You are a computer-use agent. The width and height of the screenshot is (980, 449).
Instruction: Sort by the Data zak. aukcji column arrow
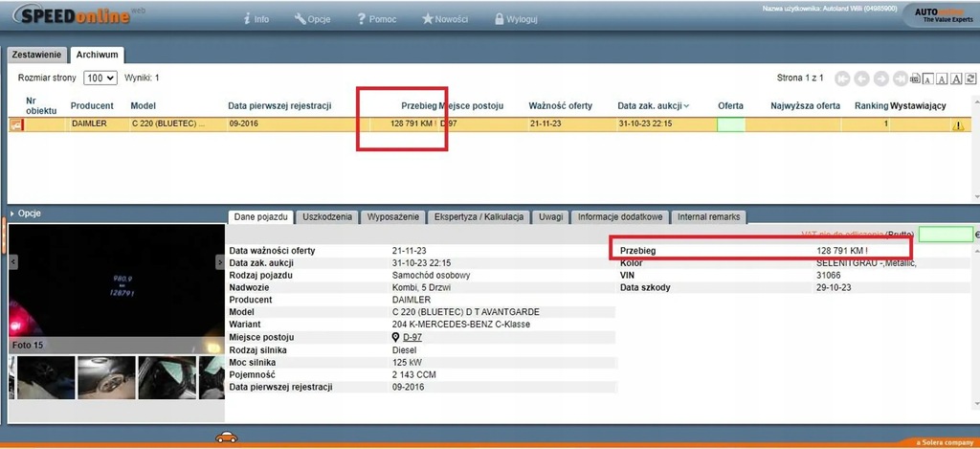pos(686,105)
